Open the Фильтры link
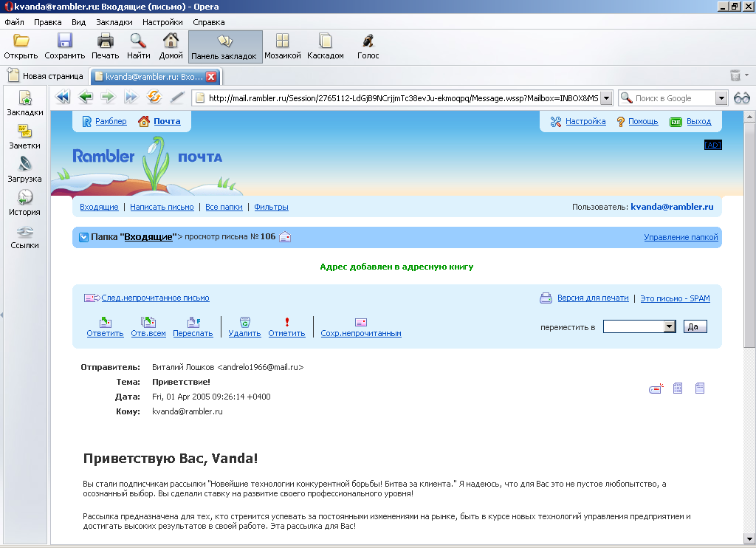 pyautogui.click(x=271, y=207)
